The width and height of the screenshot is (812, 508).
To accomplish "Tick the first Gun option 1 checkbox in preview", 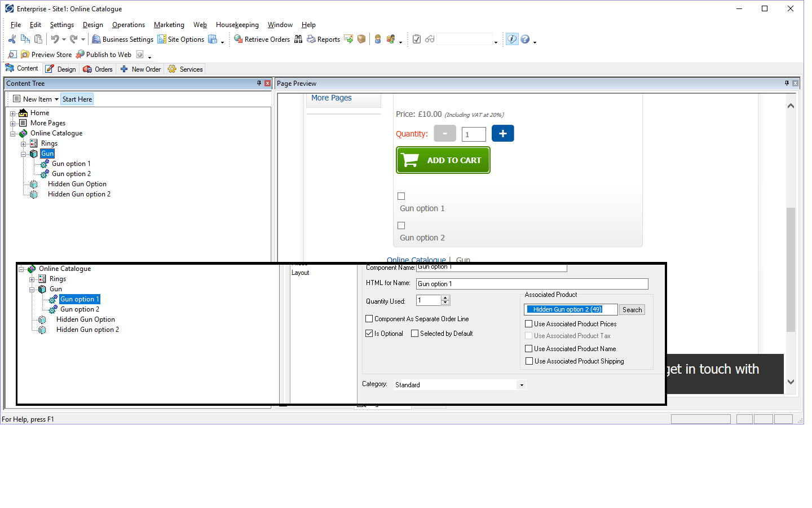I will pyautogui.click(x=401, y=196).
